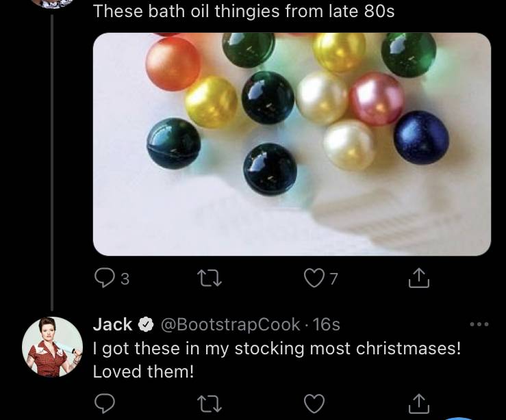Reply to the bath oil tweet

click(x=105, y=278)
